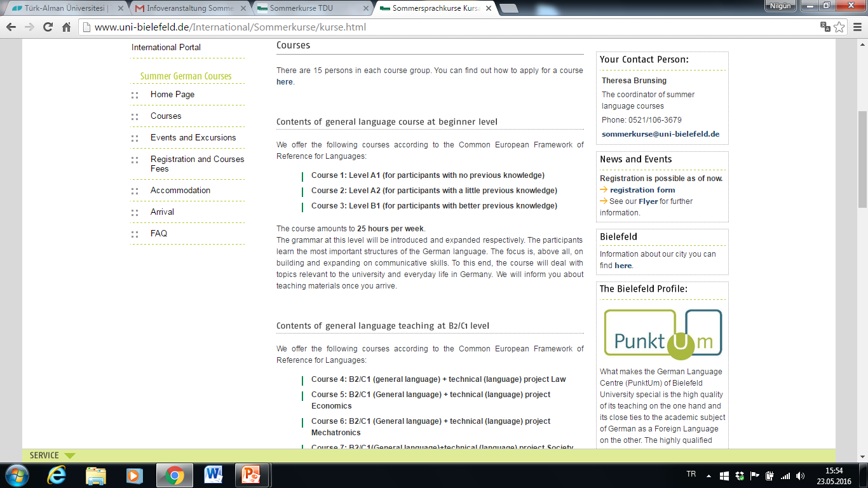The image size is (868, 488).
Task: Click 'Course 5' Economics project text
Action: [x=431, y=400]
